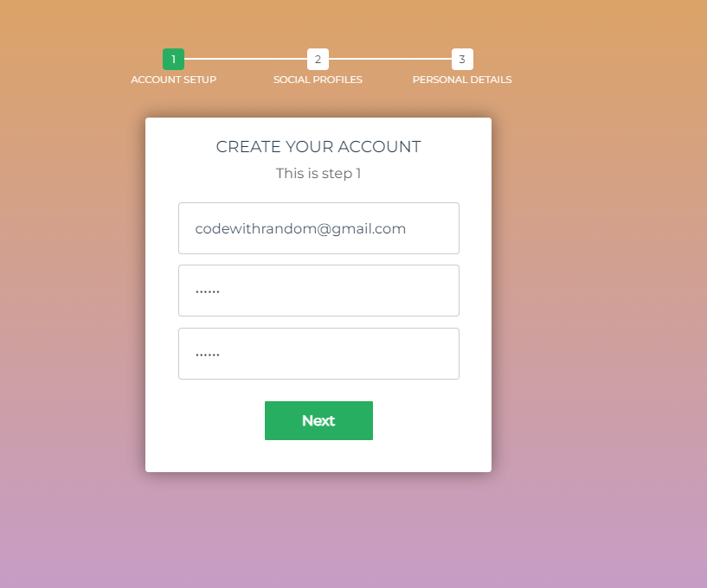Focus the email field with codewithrandom@gmail.com
This screenshot has width=707, height=588.
(318, 228)
